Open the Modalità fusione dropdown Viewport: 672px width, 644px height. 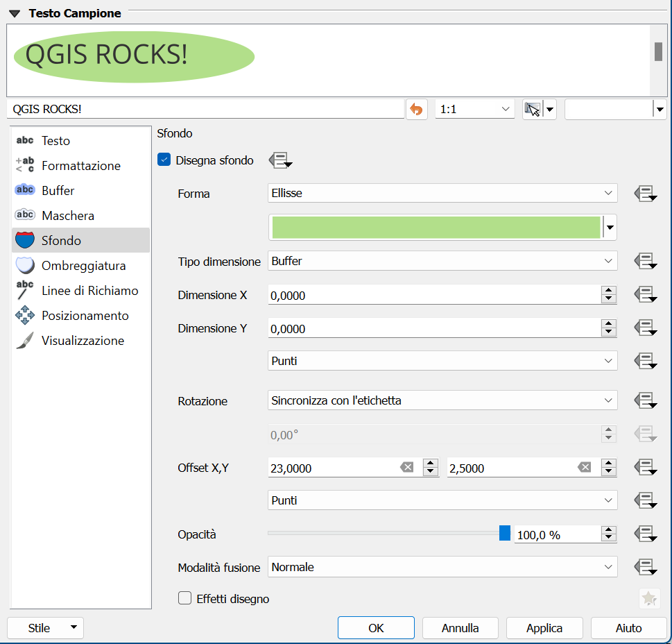pyautogui.click(x=442, y=567)
